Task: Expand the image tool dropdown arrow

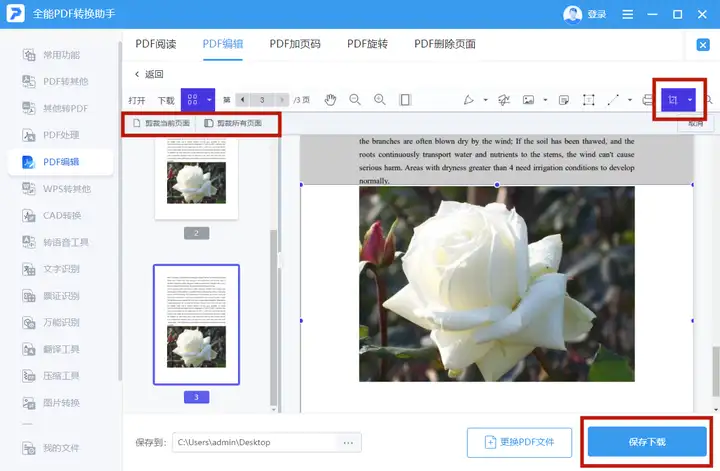Action: pyautogui.click(x=546, y=100)
